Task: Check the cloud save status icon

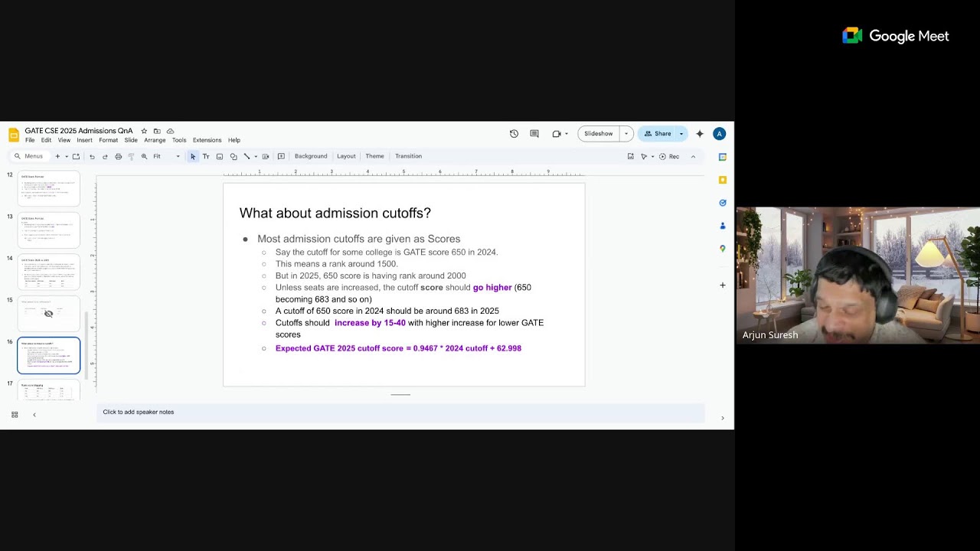Action: (170, 131)
